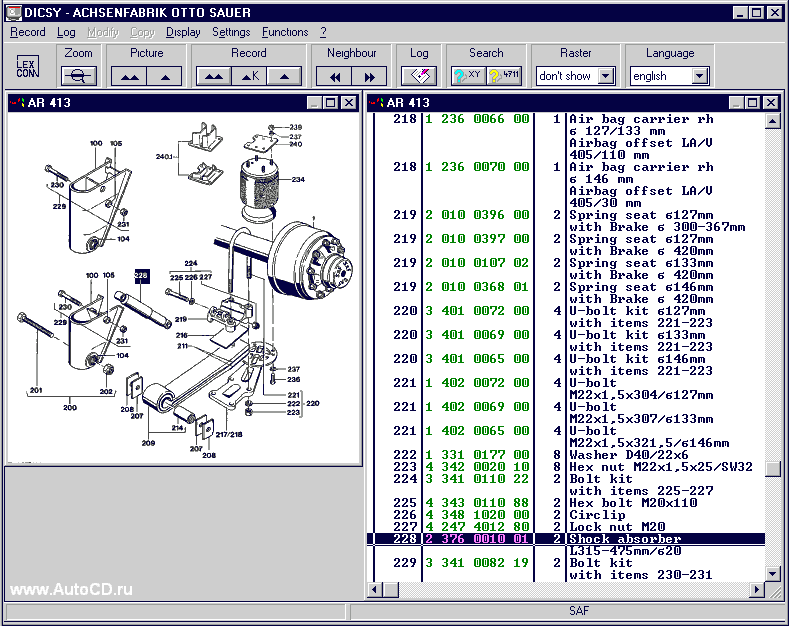Click the Search 4711 question-mark button
The width and height of the screenshot is (789, 626).
[504, 76]
